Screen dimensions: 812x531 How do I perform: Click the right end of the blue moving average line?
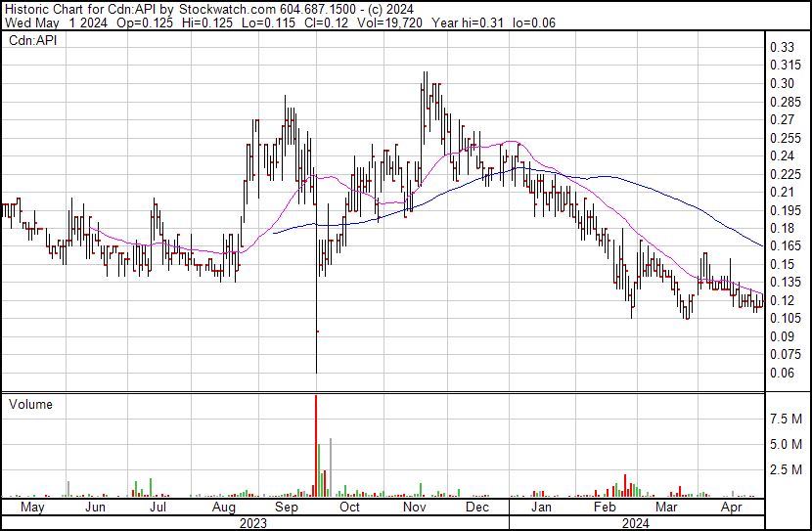tap(762, 244)
